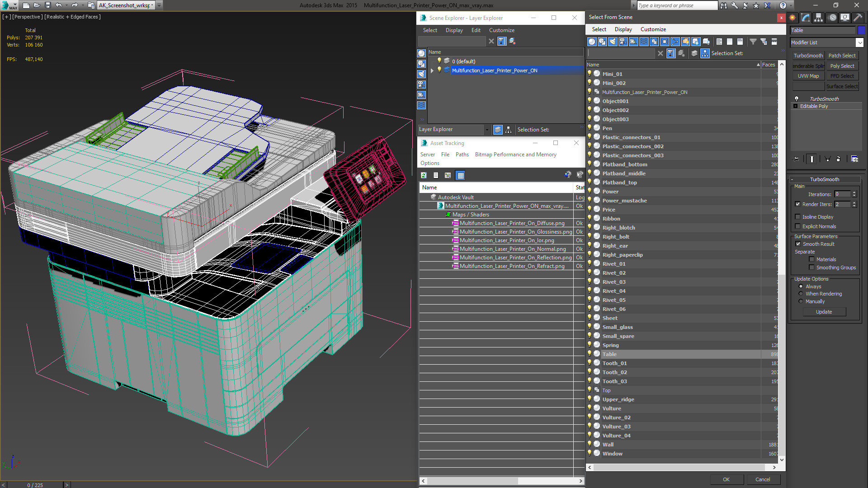Image resolution: width=868 pixels, height=488 pixels.
Task: Click Configure Modifier Sets icon
Action: pyautogui.click(x=854, y=159)
